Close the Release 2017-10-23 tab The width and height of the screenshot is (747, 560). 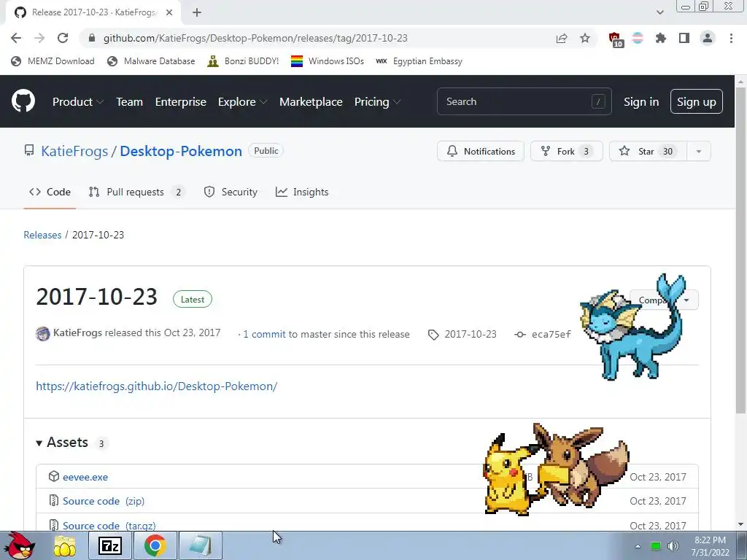169,12
